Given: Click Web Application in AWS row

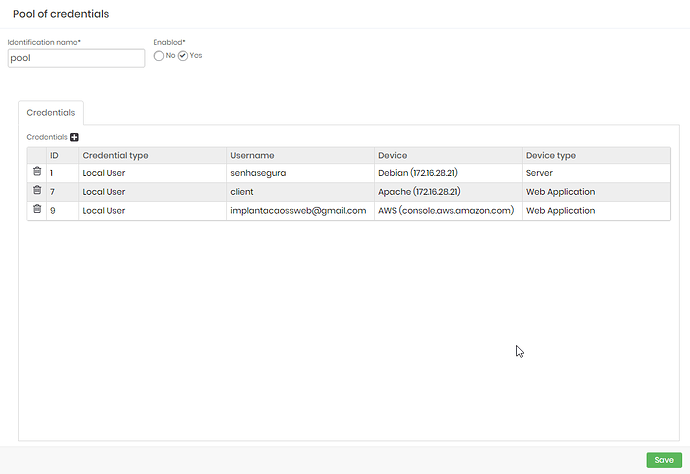Looking at the screenshot, I should (596, 211).
